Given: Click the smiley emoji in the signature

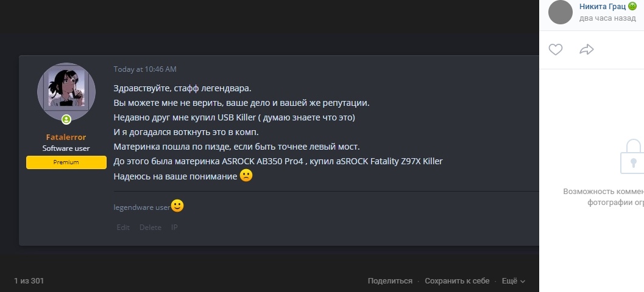Looking at the screenshot, I should (177, 206).
